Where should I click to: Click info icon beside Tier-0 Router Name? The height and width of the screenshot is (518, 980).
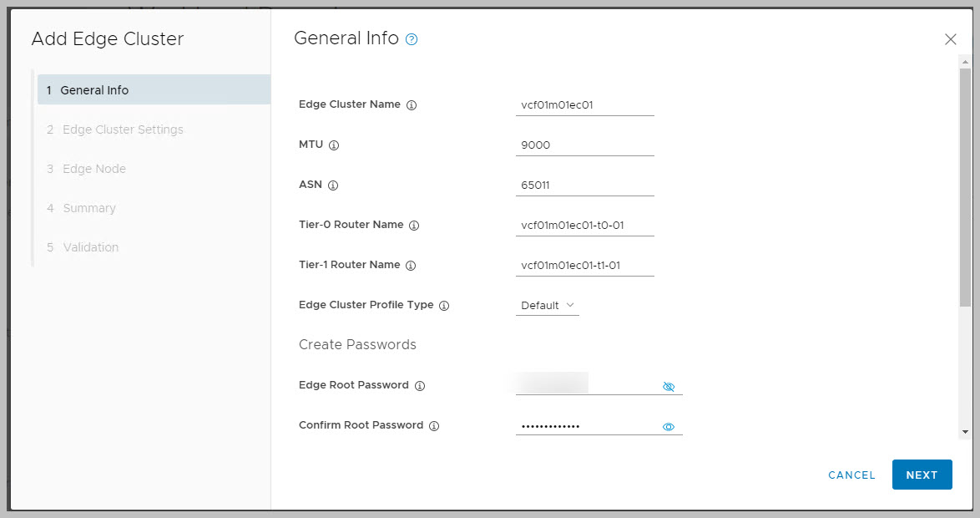click(414, 226)
